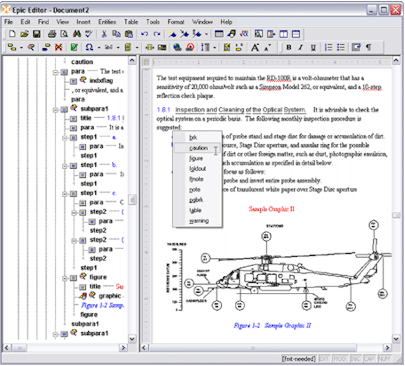Image resolution: width=405 pixels, height=366 pixels.
Task: Run the spell check icon
Action: 89,34
